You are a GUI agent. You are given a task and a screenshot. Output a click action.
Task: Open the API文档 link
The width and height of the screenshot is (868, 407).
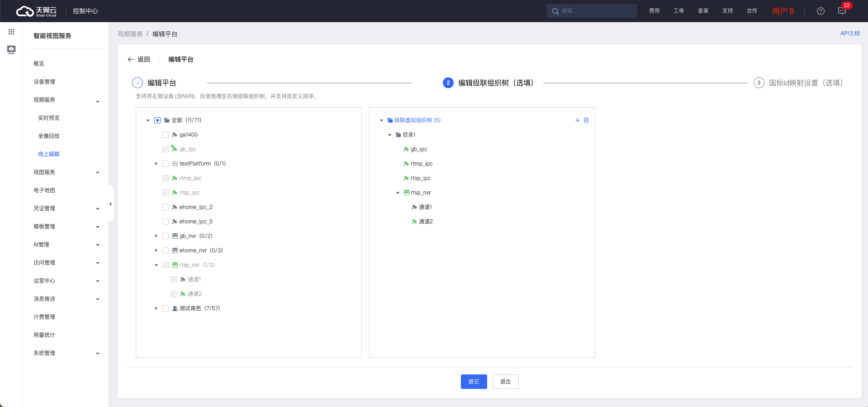pos(849,33)
